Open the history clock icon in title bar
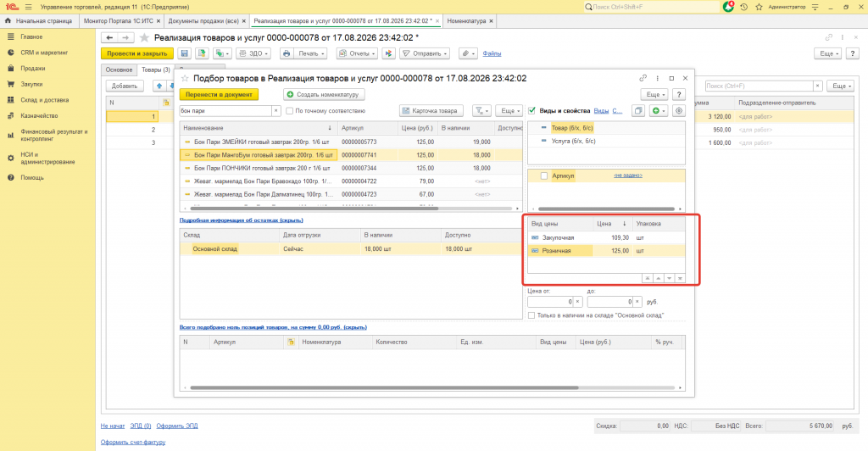 [744, 7]
